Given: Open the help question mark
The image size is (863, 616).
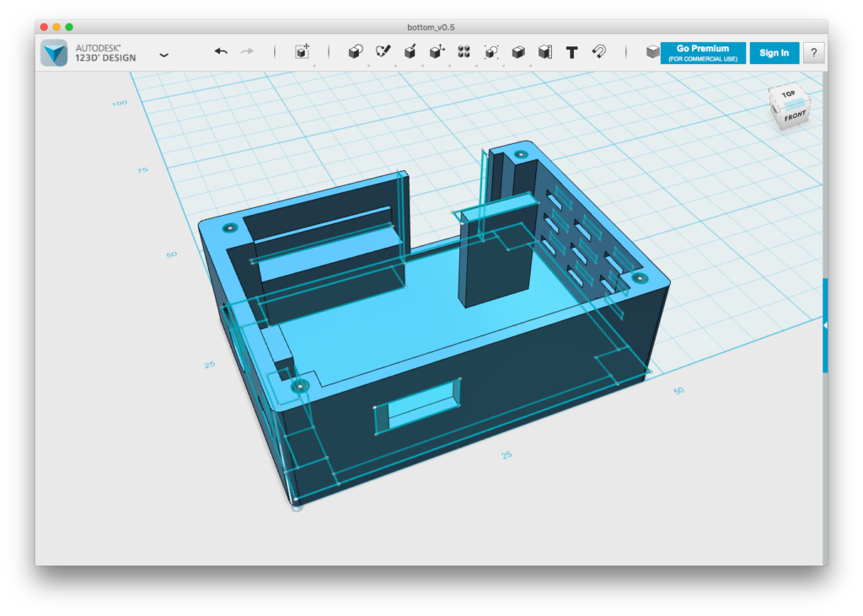Looking at the screenshot, I should click(x=813, y=53).
